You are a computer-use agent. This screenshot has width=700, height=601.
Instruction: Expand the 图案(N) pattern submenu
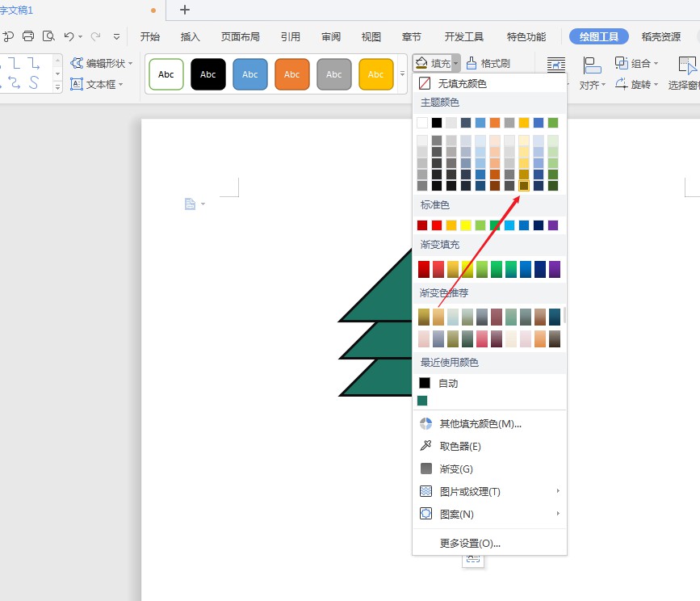(456, 514)
